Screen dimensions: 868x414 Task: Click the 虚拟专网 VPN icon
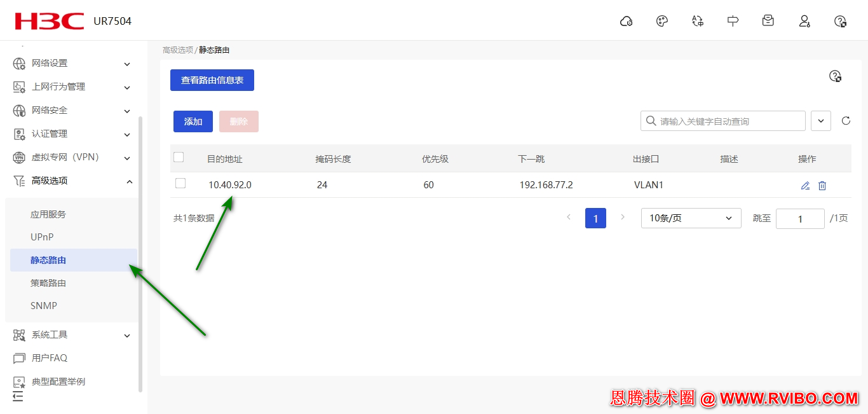click(x=19, y=158)
